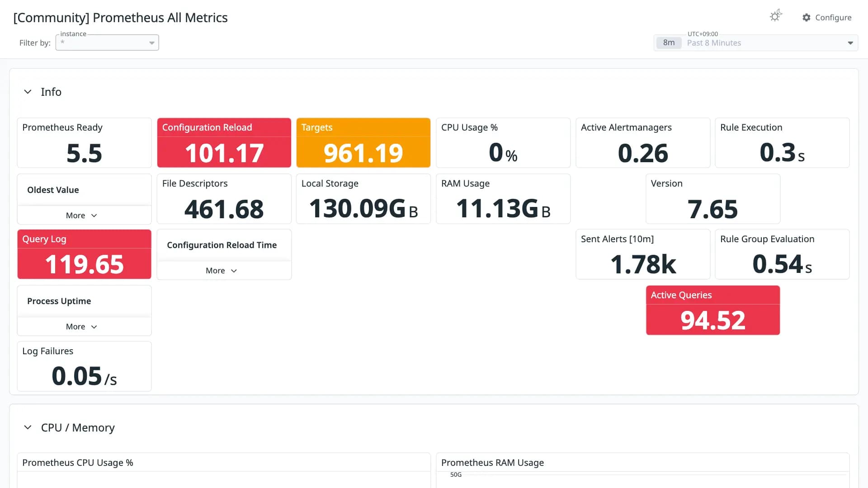Click the Configure gear icon

[x=807, y=17]
